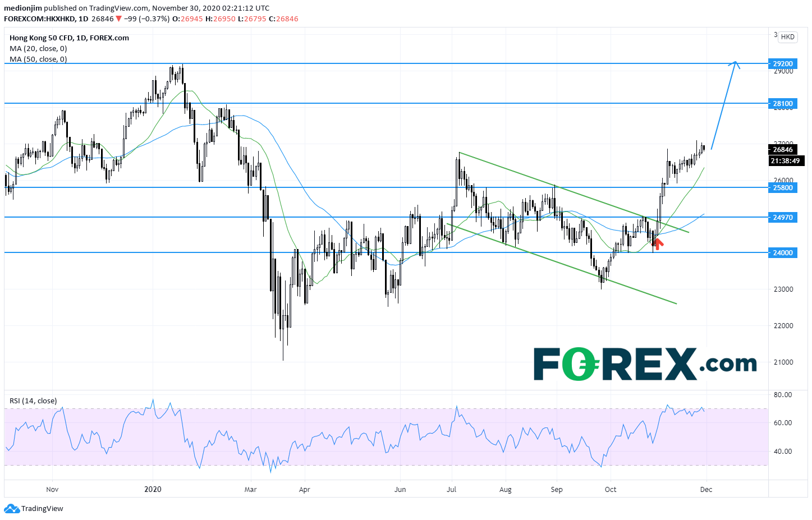
Task: Click the Mar label on time axis
Action: coord(251,490)
